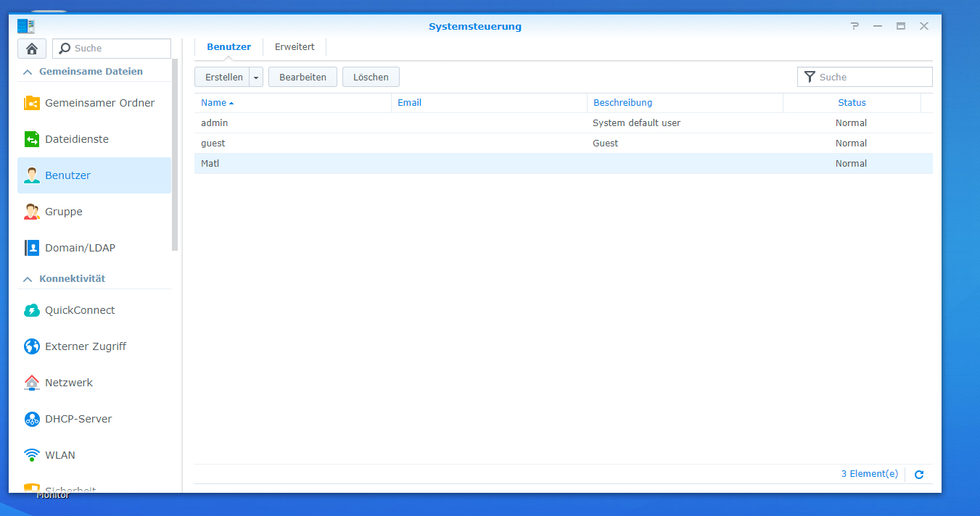Switch to the Erweitert tab
Viewport: 980px width, 516px height.
coord(295,47)
